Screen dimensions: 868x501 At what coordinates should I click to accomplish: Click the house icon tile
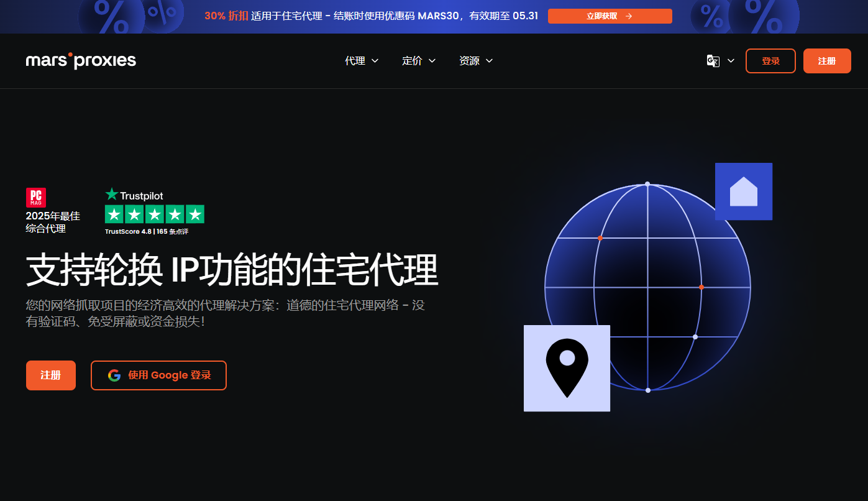tap(744, 191)
